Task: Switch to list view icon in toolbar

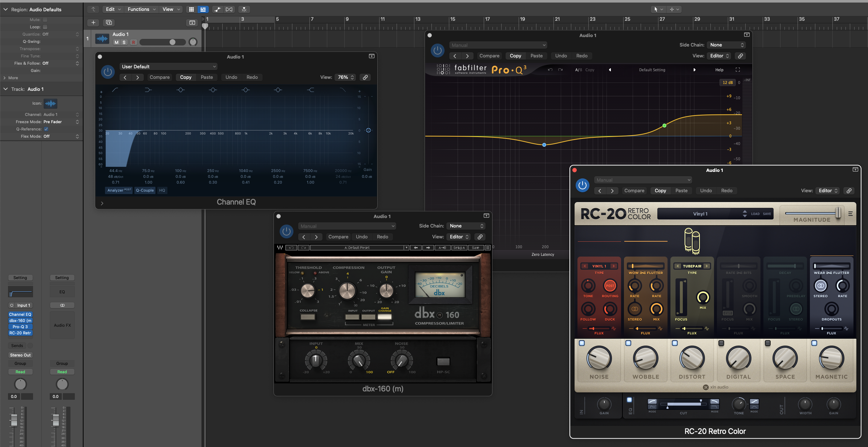Action: pos(203,9)
